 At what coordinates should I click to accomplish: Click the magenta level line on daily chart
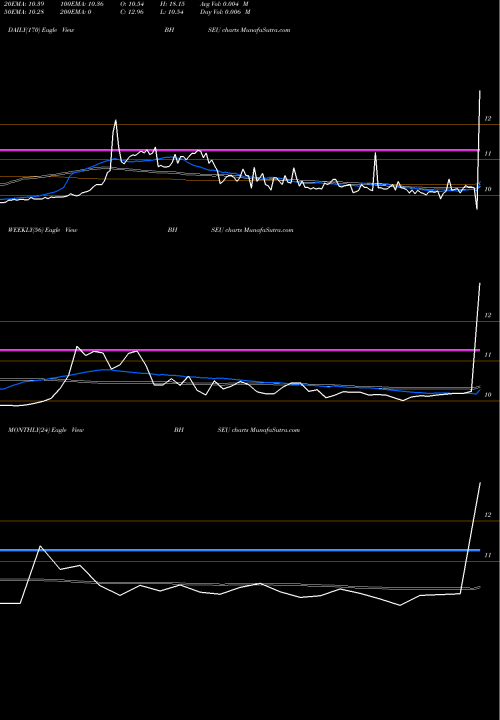[x=240, y=150]
